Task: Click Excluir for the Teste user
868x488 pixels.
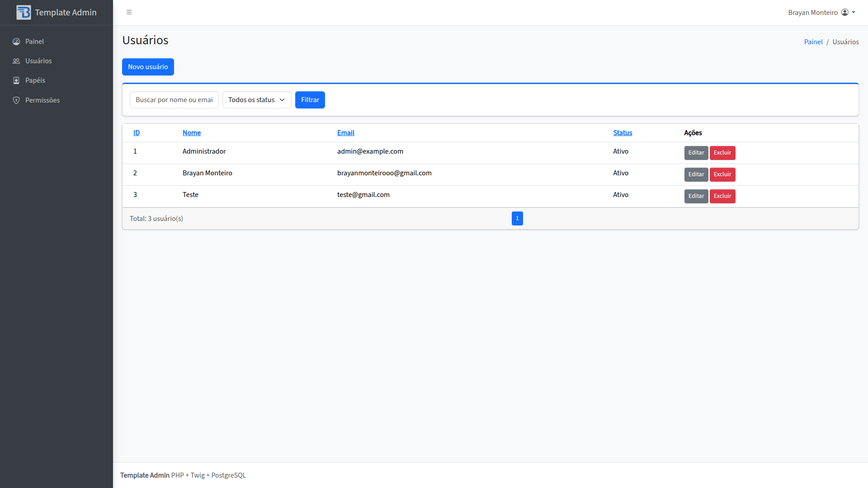Action: pos(722,196)
